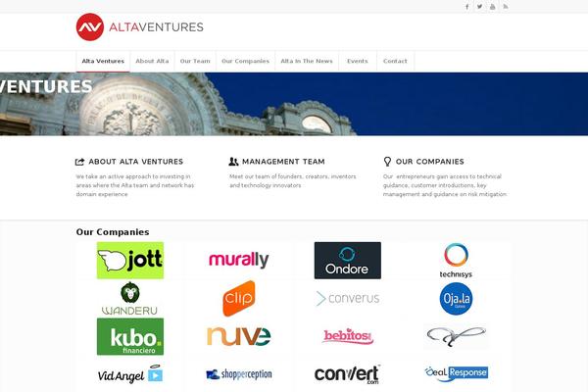The height and width of the screenshot is (392, 588).
Task: Open Alta In The News page
Action: click(x=307, y=61)
